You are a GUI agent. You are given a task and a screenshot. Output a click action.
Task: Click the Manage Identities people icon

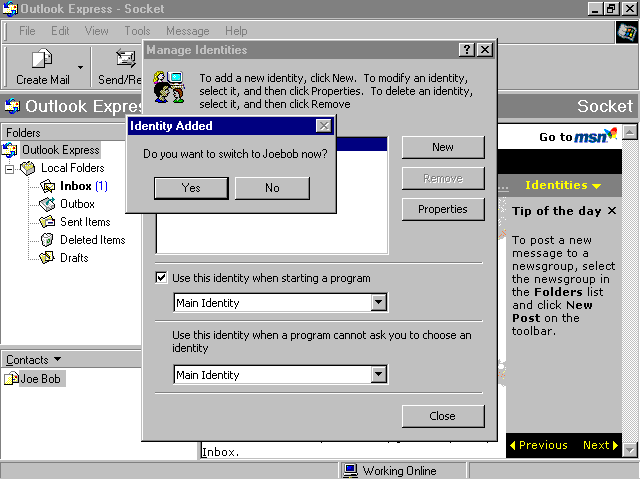tap(169, 87)
